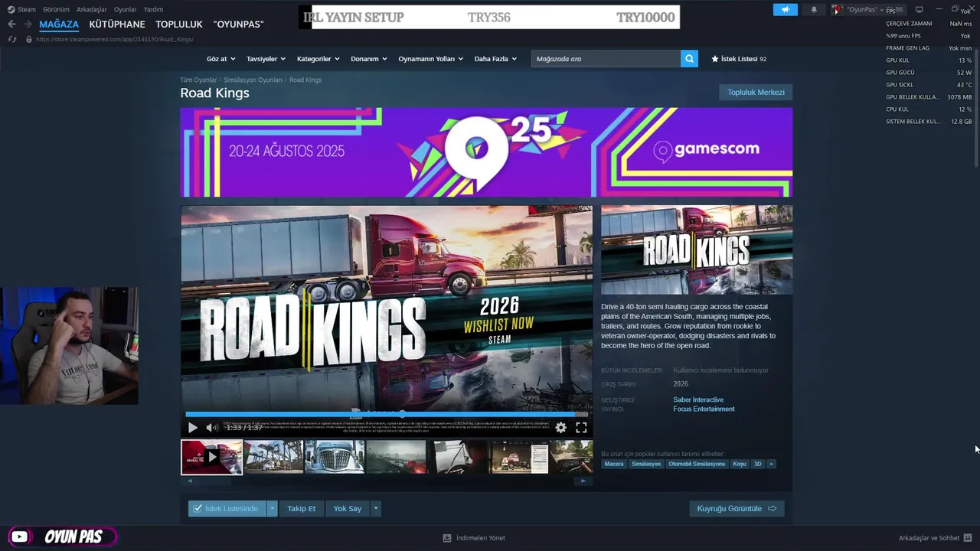Open the Steam menu

pos(27,9)
